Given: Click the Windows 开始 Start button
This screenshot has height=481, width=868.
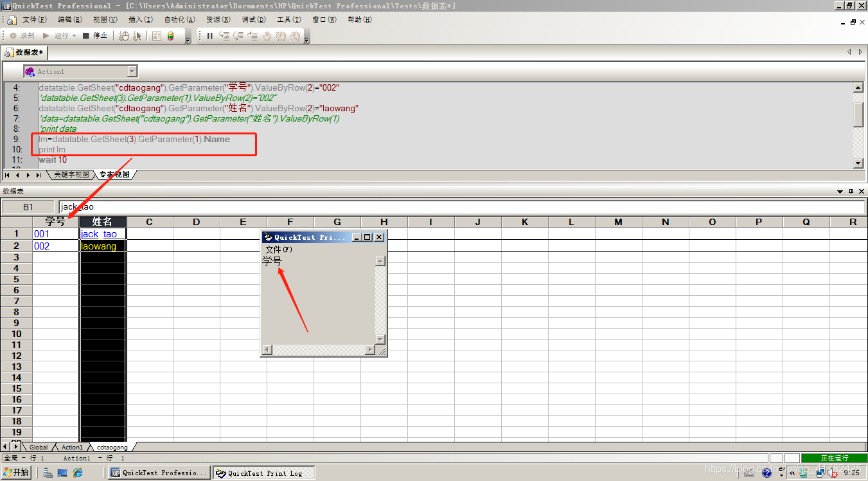Looking at the screenshot, I should [16, 473].
